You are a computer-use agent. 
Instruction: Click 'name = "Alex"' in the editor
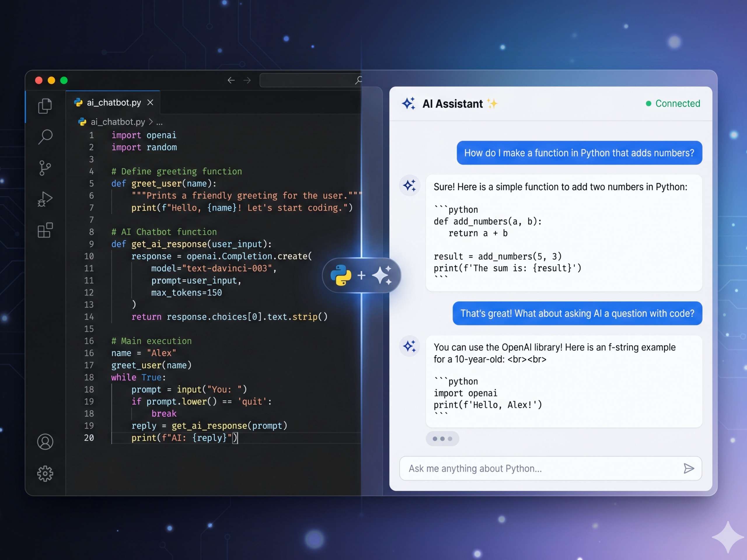tap(144, 353)
